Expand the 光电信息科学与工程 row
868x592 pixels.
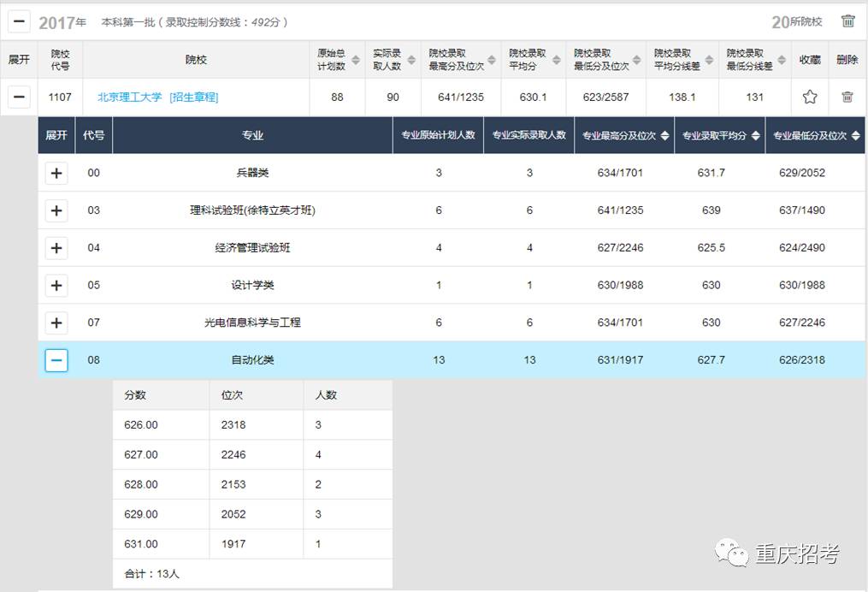point(56,323)
